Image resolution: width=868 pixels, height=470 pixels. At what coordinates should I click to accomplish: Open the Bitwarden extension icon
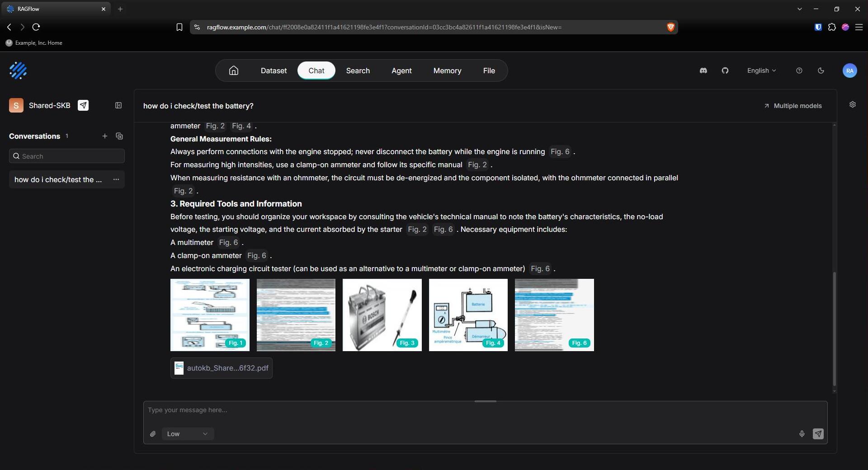[x=818, y=27]
